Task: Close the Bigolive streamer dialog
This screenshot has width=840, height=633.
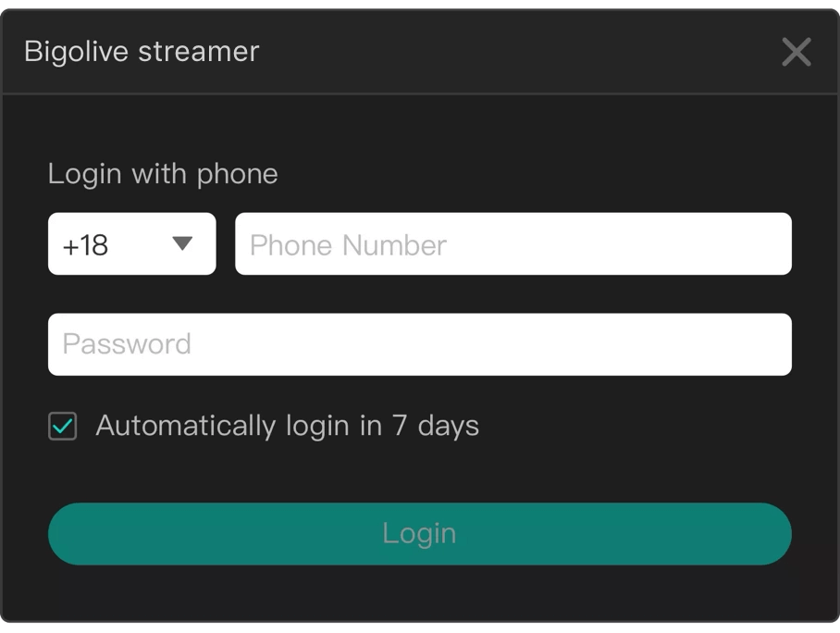Action: 796,53
